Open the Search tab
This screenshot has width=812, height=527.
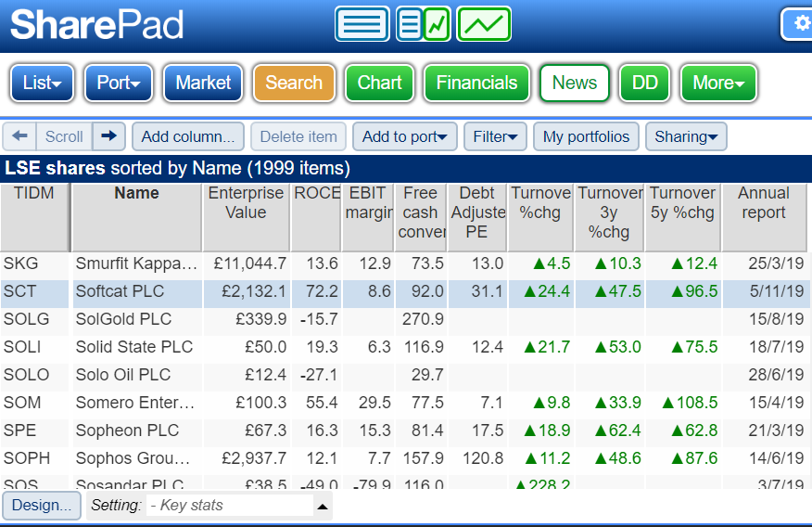(294, 83)
